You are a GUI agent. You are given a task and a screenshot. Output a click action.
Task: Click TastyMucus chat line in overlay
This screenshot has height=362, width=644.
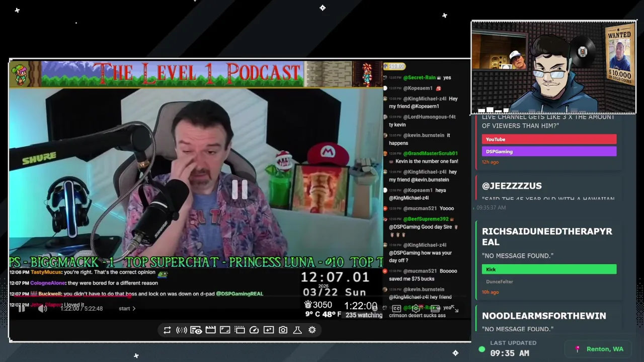pos(88,273)
